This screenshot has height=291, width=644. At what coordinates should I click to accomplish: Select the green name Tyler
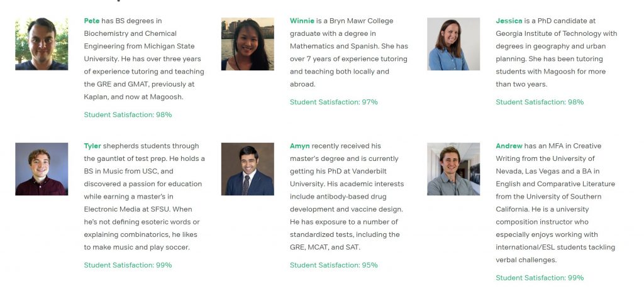(x=92, y=146)
